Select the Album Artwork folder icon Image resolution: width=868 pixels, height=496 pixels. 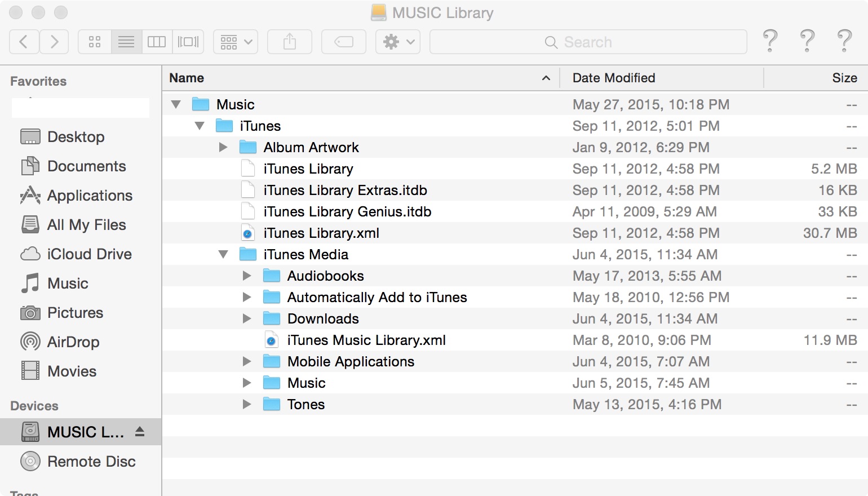248,147
